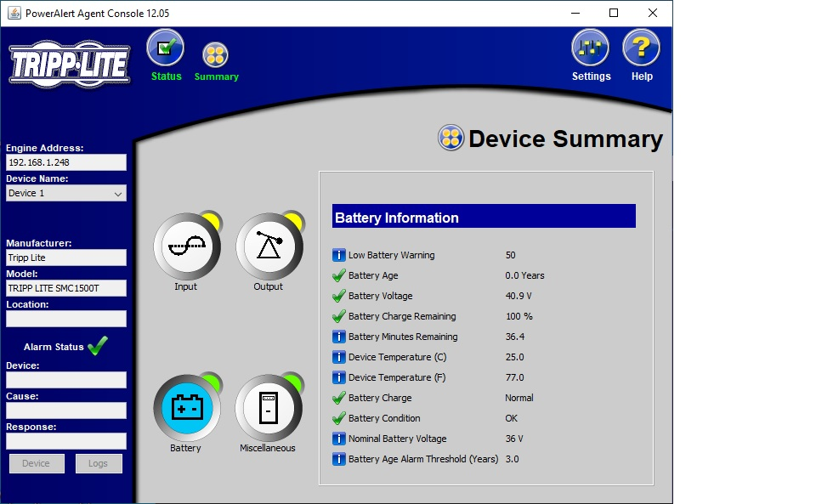Click checkmark icon beside Battery Age
The image size is (816, 504).
tap(339, 275)
